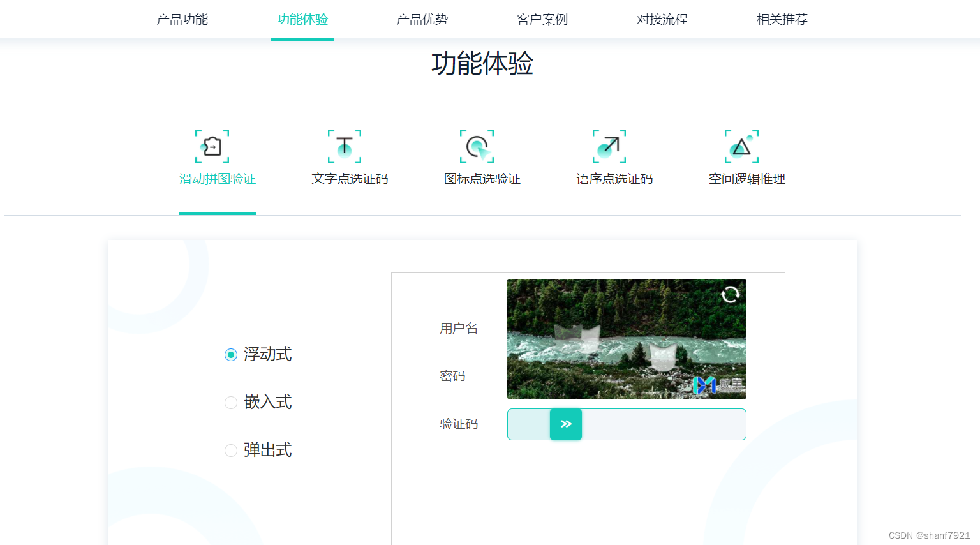
Task: Click the word order captcha arrow icon
Action: [x=609, y=146]
